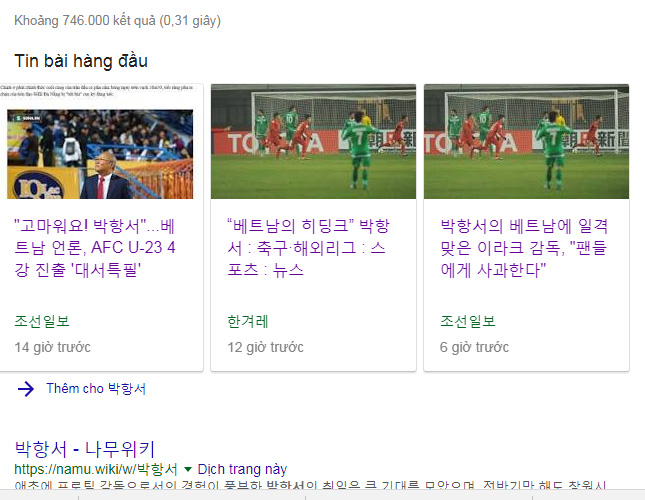
Task: Open right news card football match thumbnail
Action: click(x=527, y=141)
